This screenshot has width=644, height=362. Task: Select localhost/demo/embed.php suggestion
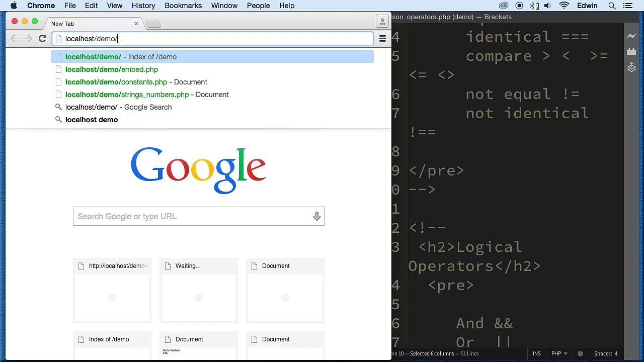coord(212,69)
